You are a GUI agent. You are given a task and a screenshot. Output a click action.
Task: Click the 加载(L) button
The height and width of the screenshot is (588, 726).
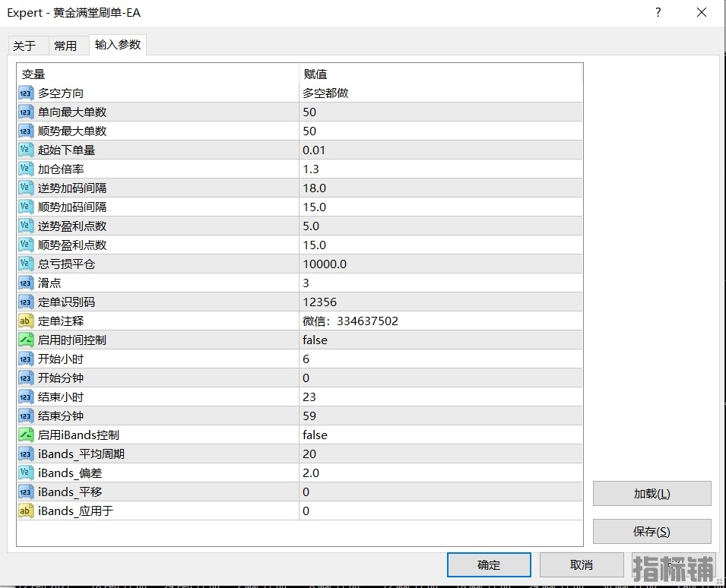click(x=652, y=494)
